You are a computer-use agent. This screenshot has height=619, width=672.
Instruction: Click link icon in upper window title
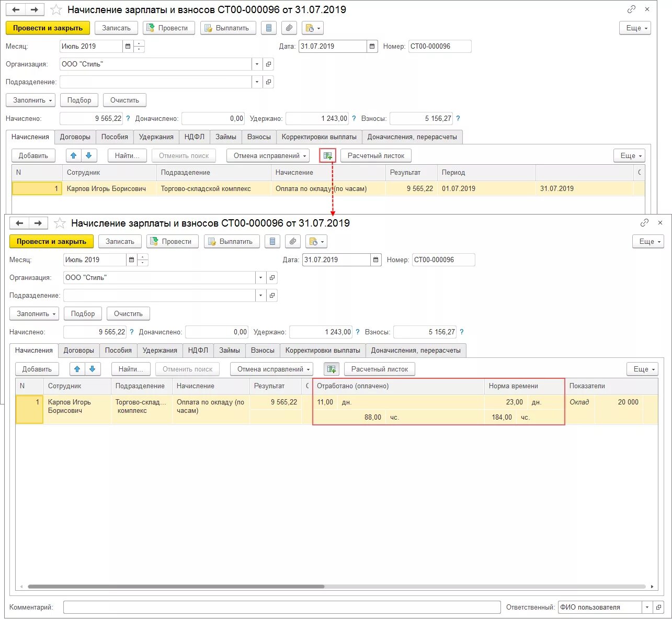click(631, 9)
